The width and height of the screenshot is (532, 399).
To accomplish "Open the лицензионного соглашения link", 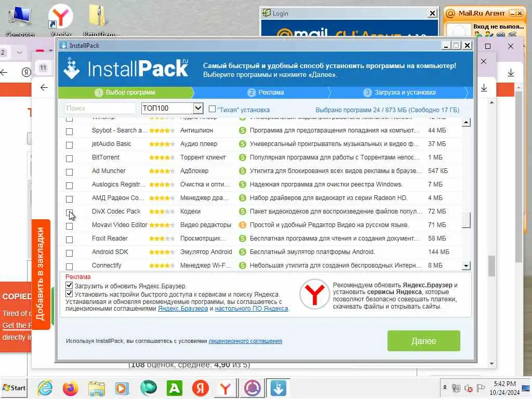I will (245, 341).
